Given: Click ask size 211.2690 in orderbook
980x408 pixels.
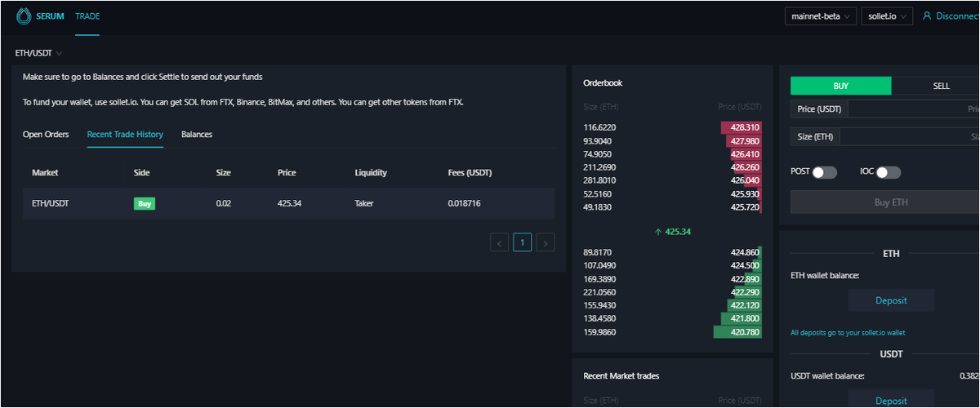Looking at the screenshot, I should pyautogui.click(x=599, y=167).
